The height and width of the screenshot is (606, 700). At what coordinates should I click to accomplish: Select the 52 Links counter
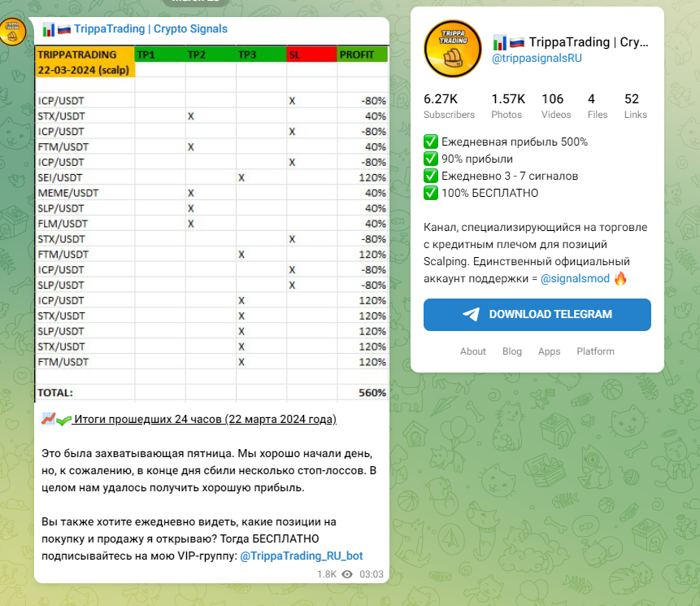(635, 107)
